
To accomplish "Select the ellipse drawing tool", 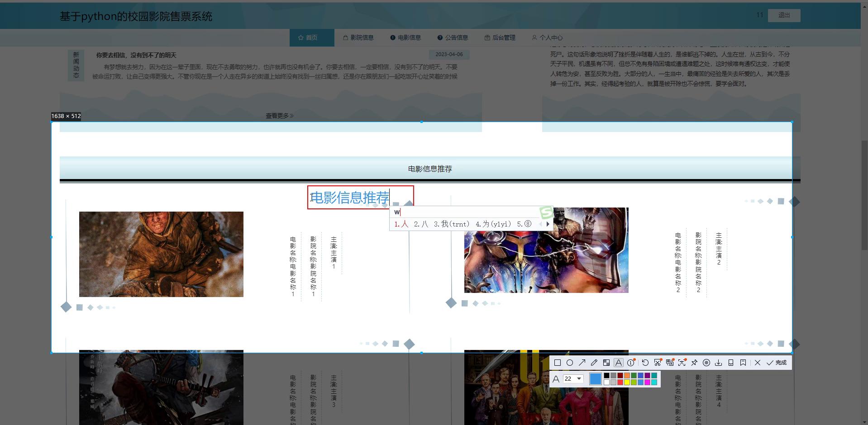I will tap(570, 363).
